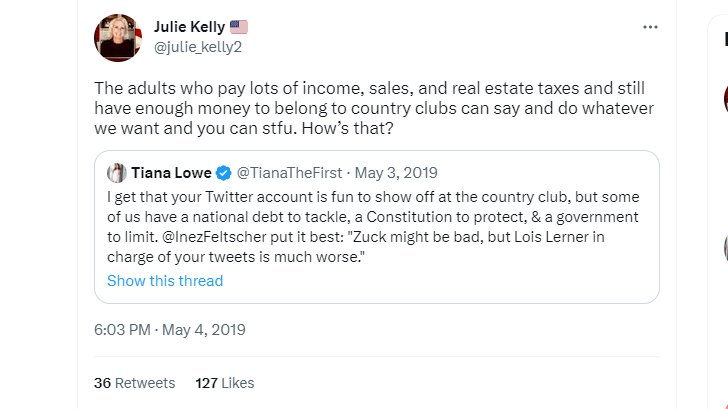Viewport: 728px width, 409px height.
Task: Click the May 3, 2019 quoted date
Action: pyautogui.click(x=388, y=172)
